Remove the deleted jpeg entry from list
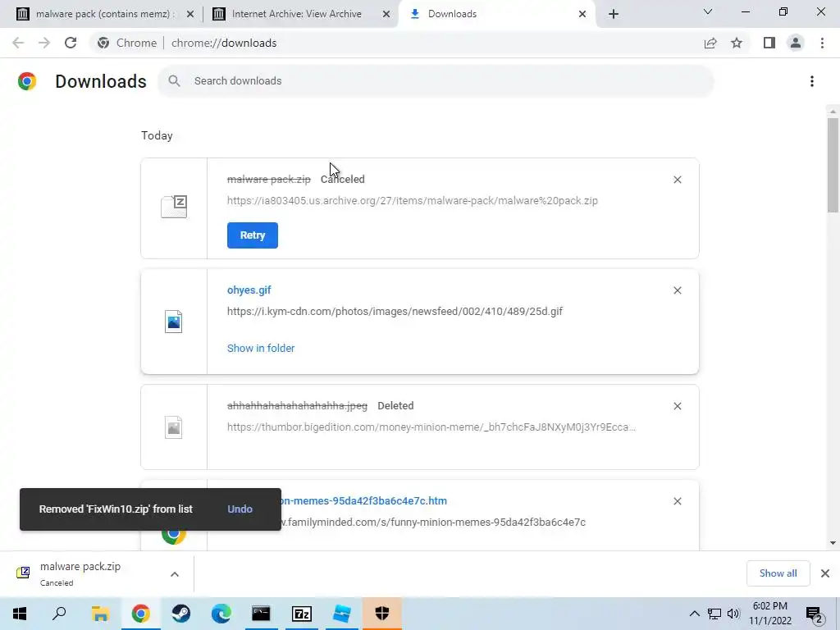This screenshot has height=630, width=840. pyautogui.click(x=677, y=406)
